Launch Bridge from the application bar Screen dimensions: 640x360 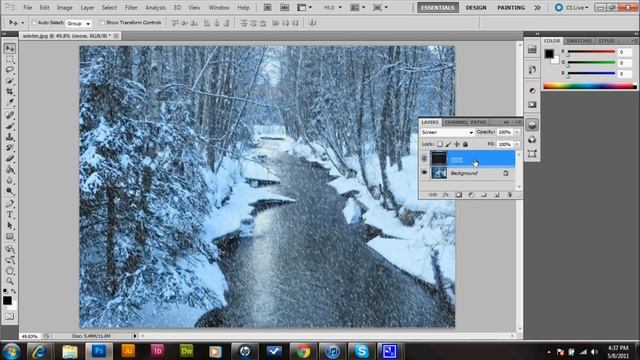[268, 7]
